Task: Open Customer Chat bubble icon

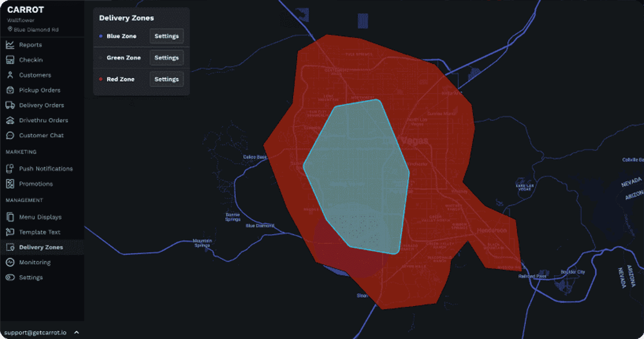Action: click(10, 135)
